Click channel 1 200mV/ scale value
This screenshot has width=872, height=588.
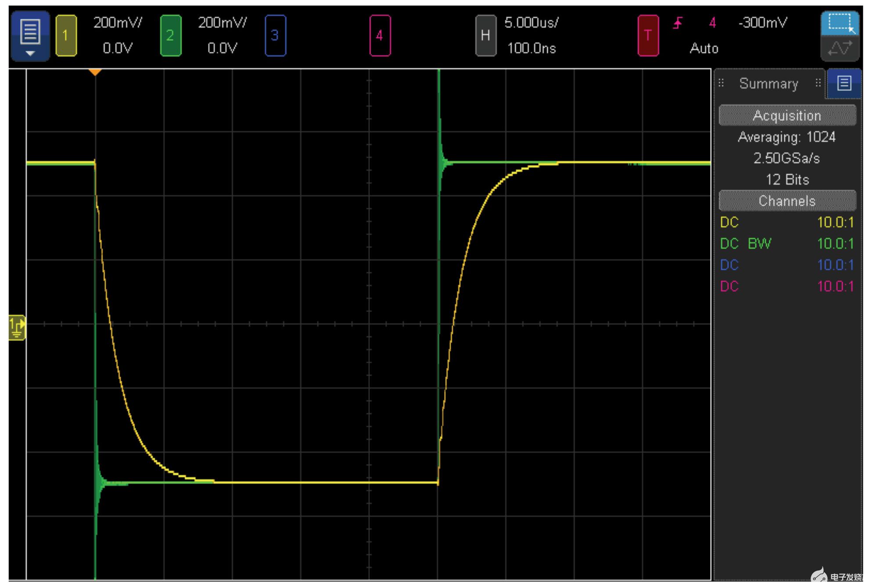tap(118, 23)
